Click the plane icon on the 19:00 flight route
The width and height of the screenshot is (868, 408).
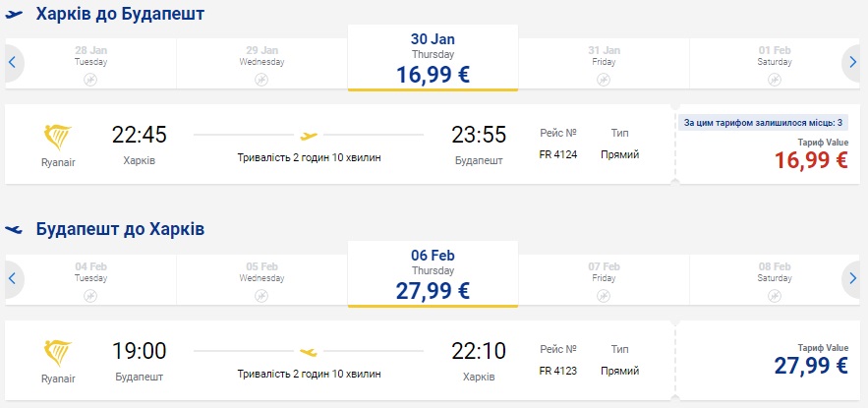pos(309,351)
